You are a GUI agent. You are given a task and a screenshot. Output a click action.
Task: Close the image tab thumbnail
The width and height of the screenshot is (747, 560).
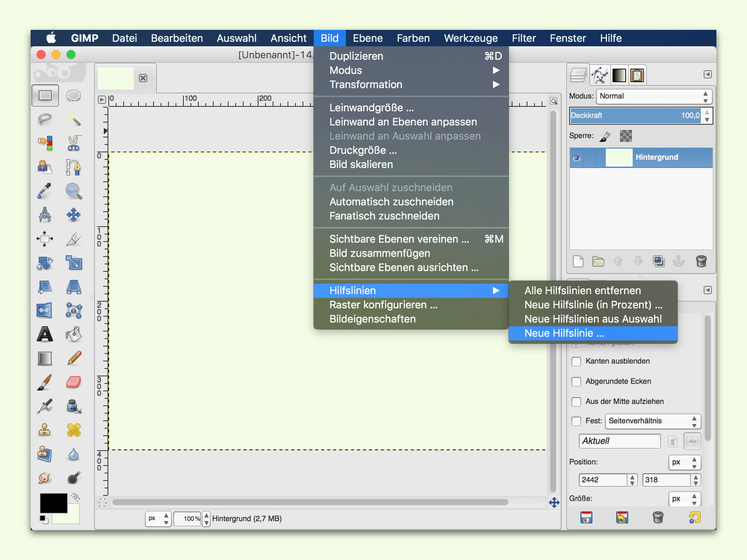point(143,78)
